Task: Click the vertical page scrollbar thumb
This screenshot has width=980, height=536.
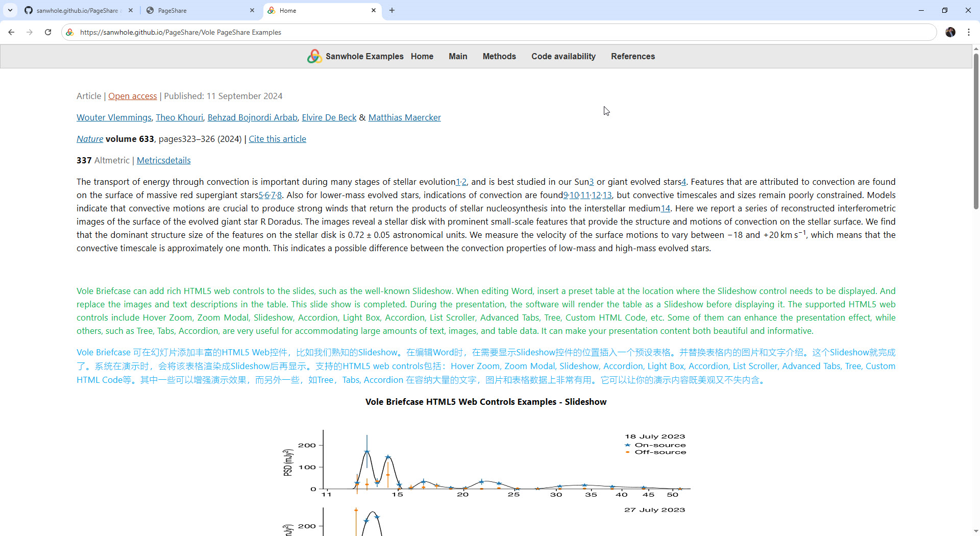Action: click(975, 130)
